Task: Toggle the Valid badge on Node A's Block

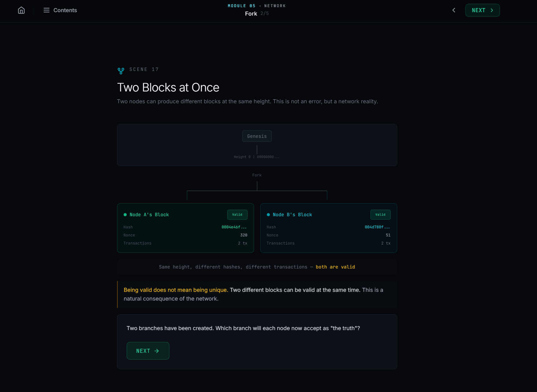Action: point(237,214)
